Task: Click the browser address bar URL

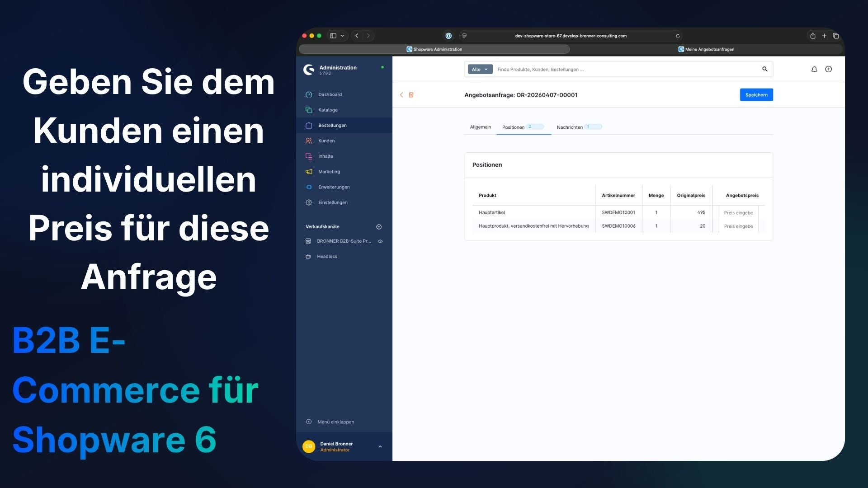Action: pyautogui.click(x=571, y=36)
